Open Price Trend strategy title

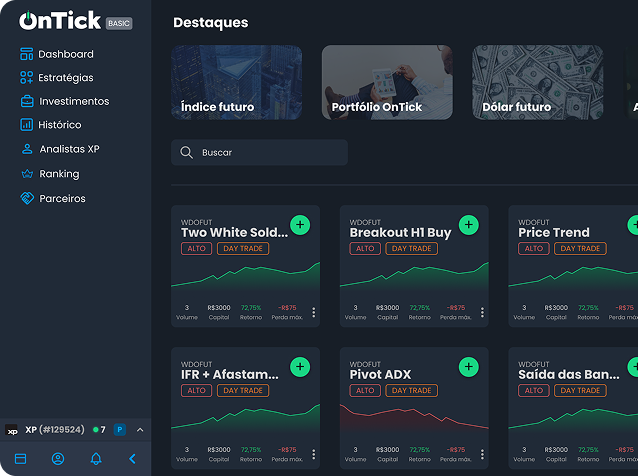coord(554,232)
